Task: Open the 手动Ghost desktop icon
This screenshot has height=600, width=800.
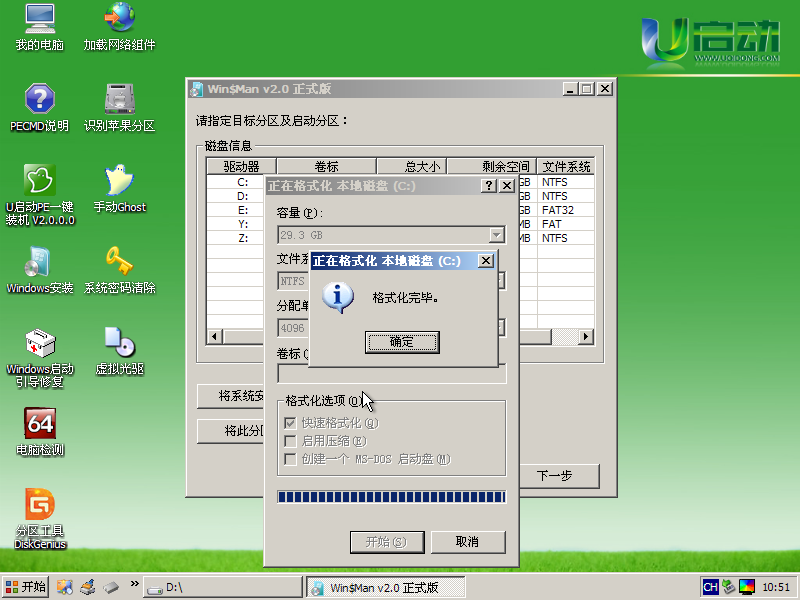Action: [x=119, y=182]
